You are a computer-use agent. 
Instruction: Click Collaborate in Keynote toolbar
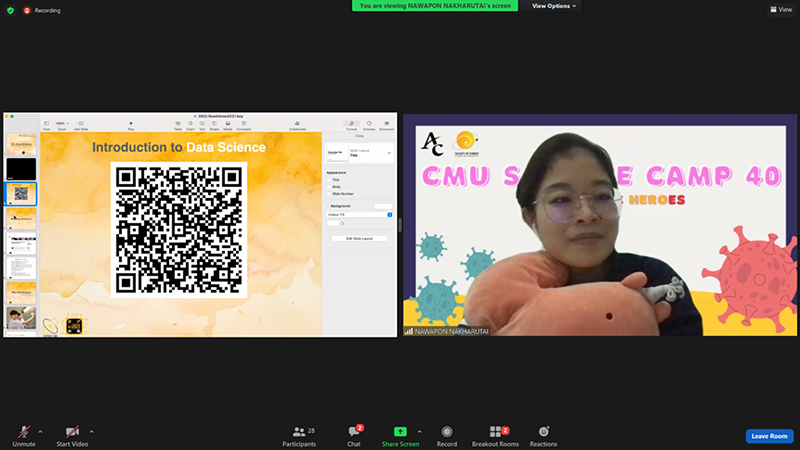point(297,125)
